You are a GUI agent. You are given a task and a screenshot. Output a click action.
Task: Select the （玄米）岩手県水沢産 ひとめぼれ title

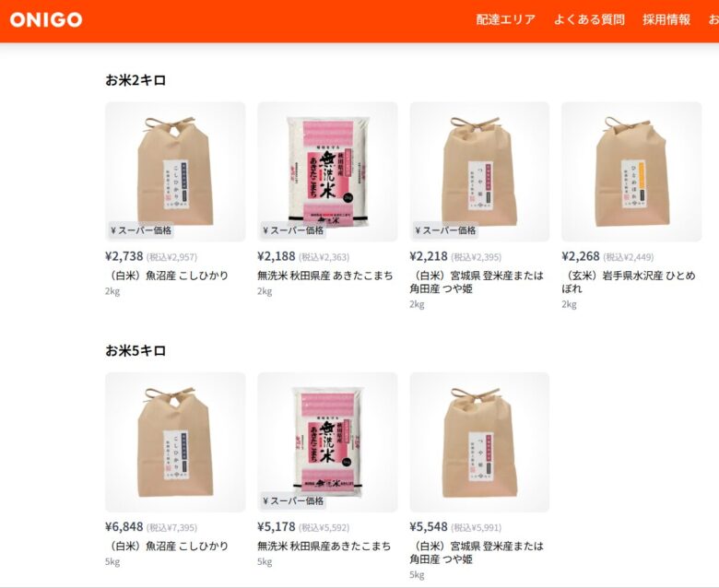tap(629, 282)
